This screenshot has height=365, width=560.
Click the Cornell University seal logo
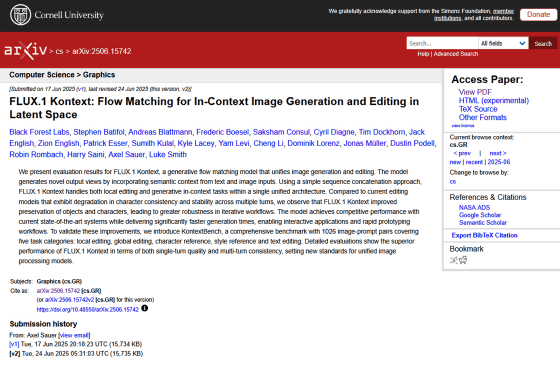20,15
